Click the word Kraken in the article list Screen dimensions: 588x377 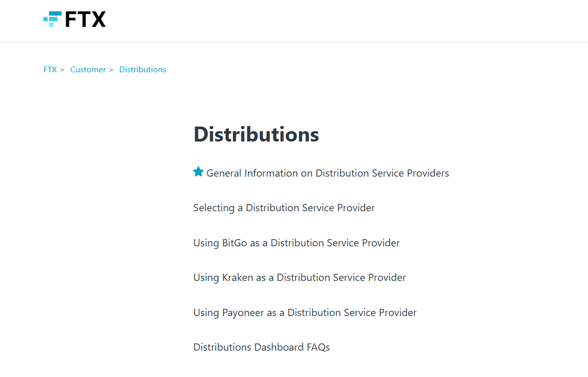238,278
